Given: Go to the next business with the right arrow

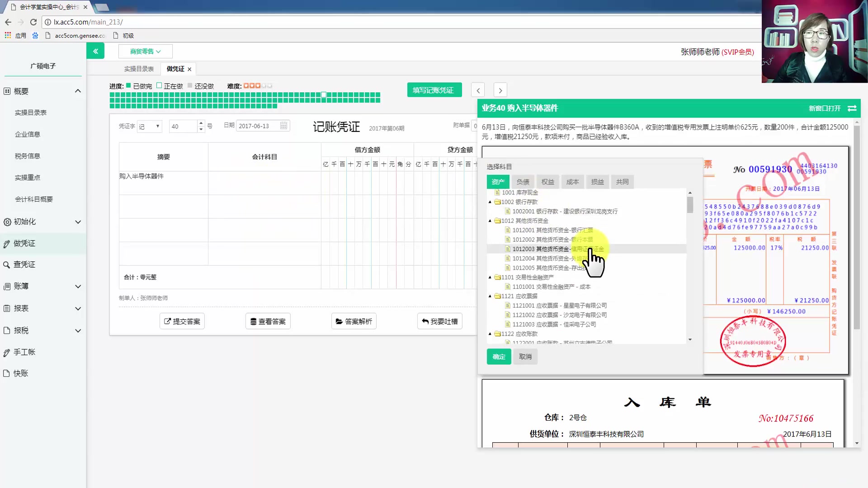Looking at the screenshot, I should pos(500,90).
